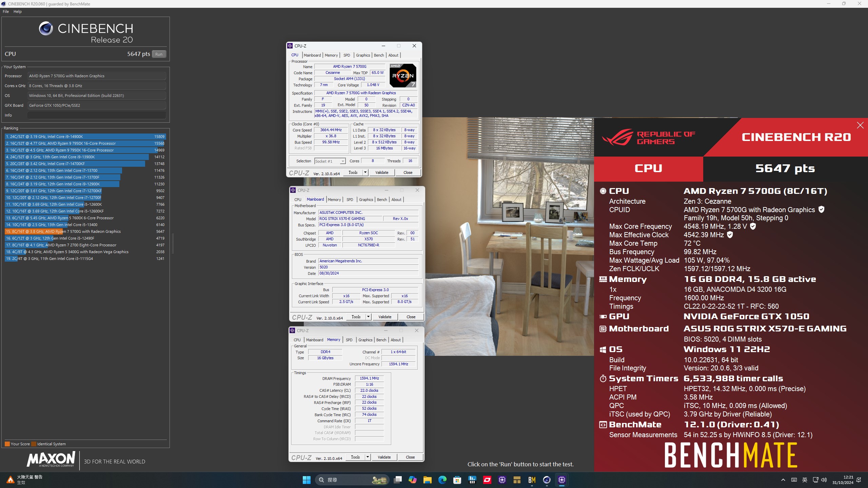Click BIOS Version value 5020
This screenshot has height=488, width=868.
368,267
